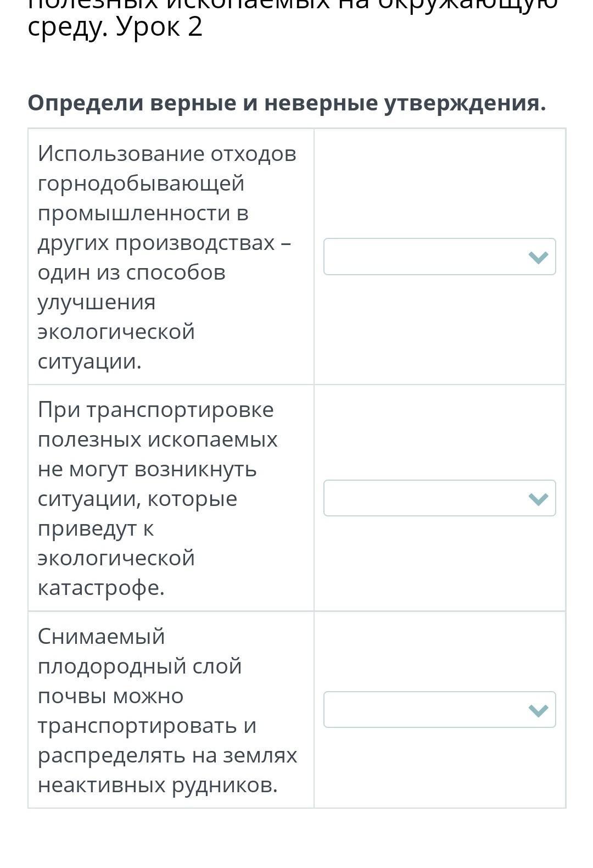The width and height of the screenshot is (593, 868).
Task: Click the chevron arrow in the second answer dropdown
Action: click(x=538, y=499)
